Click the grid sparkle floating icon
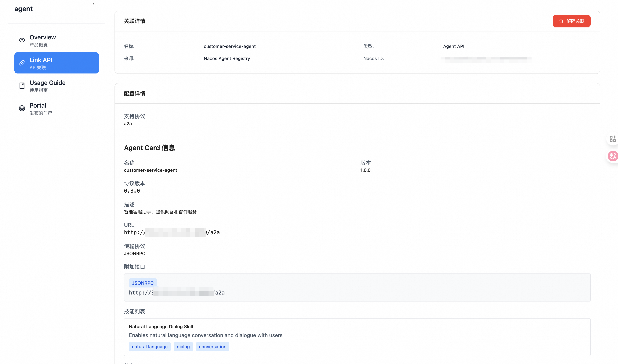Viewport: 618px width, 364px height. tap(613, 139)
